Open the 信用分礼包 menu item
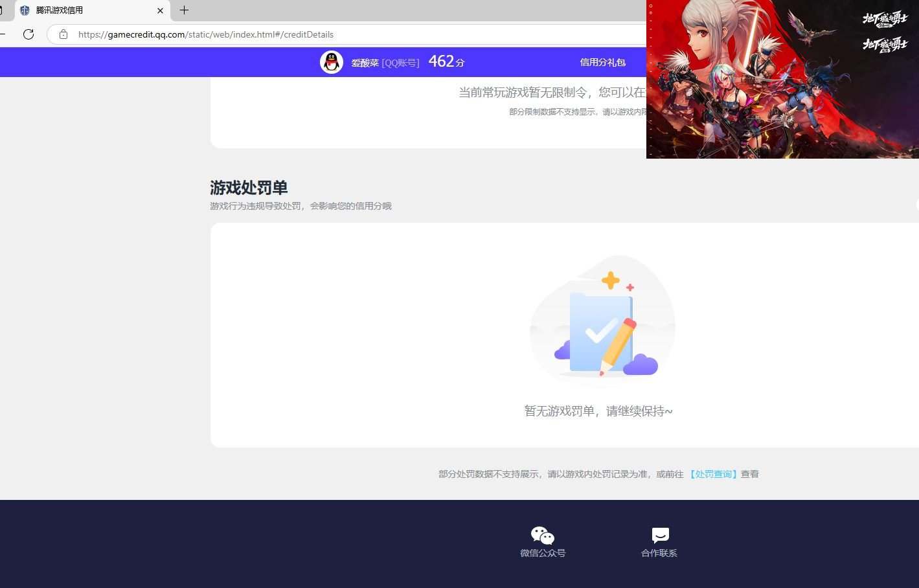 point(602,62)
